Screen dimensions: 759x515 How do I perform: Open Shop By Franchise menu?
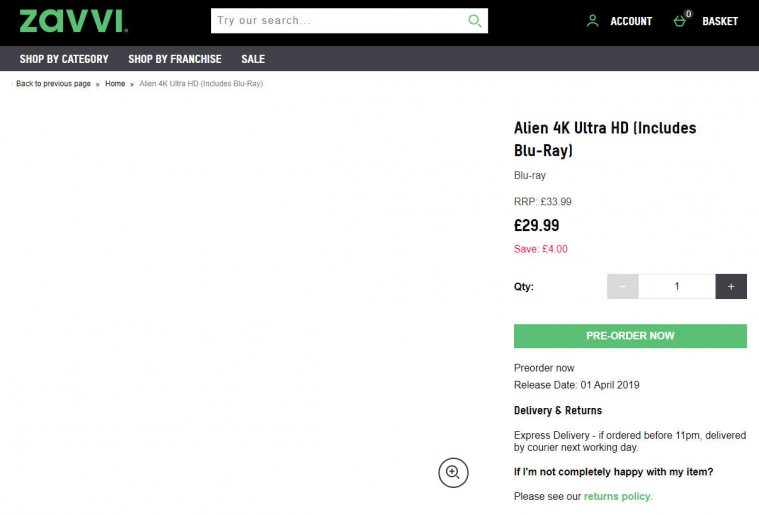pos(175,59)
